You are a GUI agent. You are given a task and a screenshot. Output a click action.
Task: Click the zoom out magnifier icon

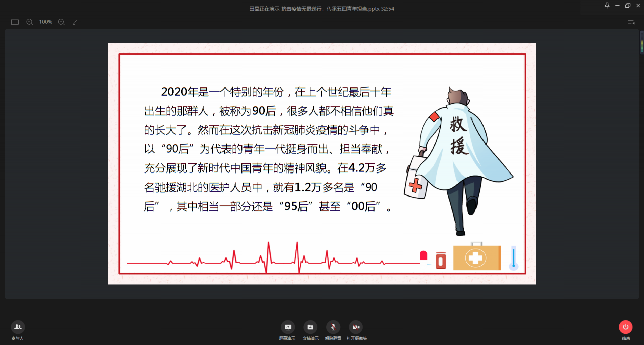pos(30,22)
